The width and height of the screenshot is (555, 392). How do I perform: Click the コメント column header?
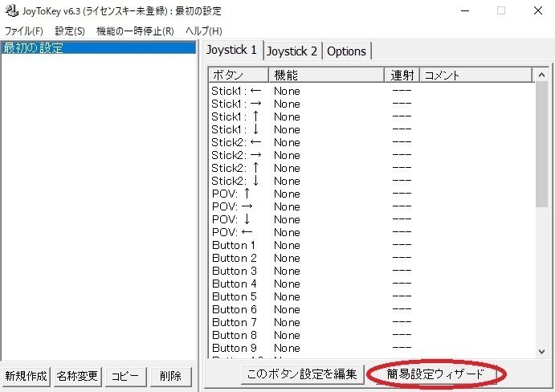click(x=475, y=75)
